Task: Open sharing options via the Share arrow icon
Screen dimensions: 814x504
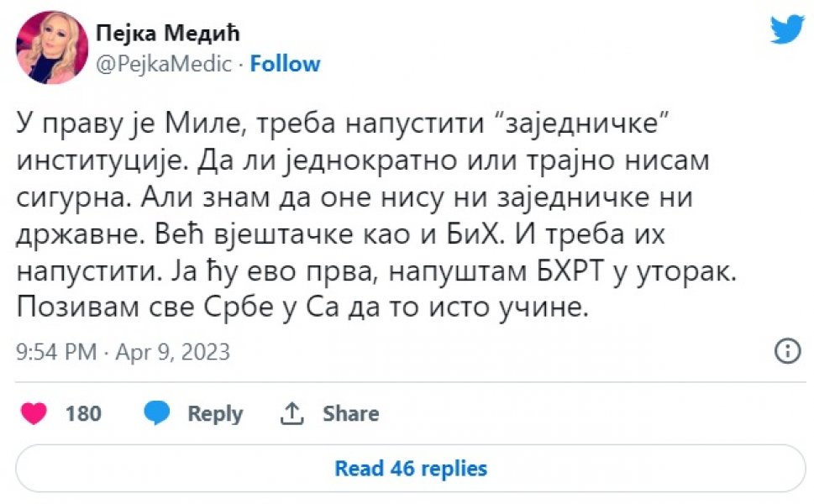Action: tap(291, 412)
